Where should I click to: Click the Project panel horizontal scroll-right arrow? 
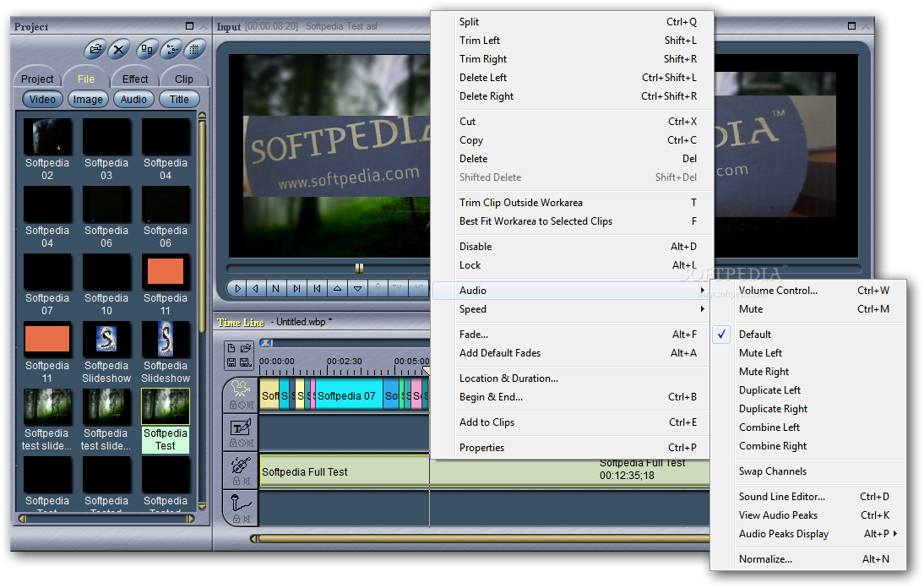click(x=190, y=519)
